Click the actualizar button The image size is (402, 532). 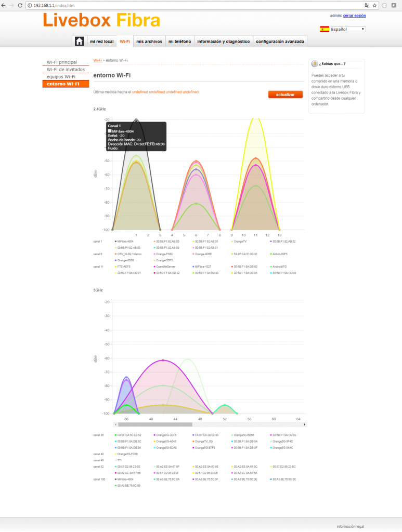coord(285,95)
